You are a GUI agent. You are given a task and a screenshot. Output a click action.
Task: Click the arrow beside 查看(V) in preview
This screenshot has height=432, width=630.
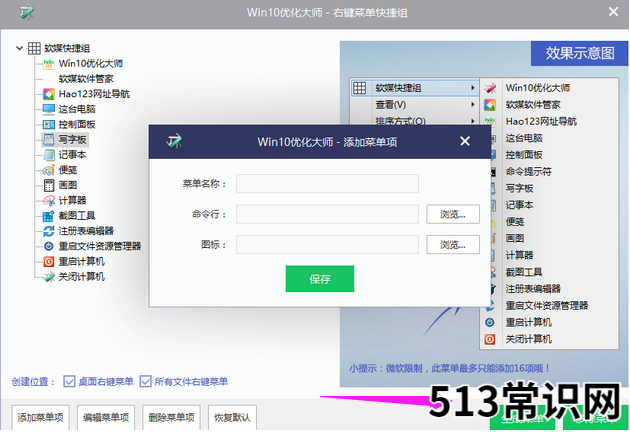pos(472,105)
